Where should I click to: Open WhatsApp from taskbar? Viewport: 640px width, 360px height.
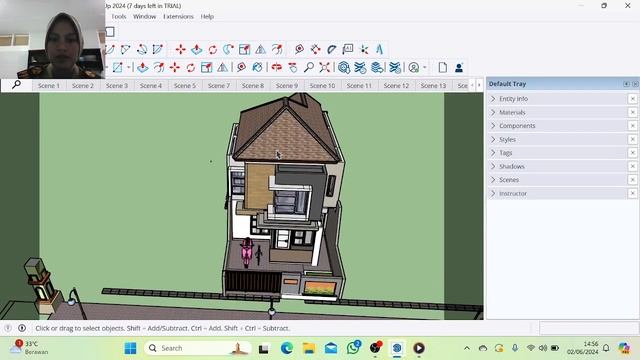tap(353, 348)
